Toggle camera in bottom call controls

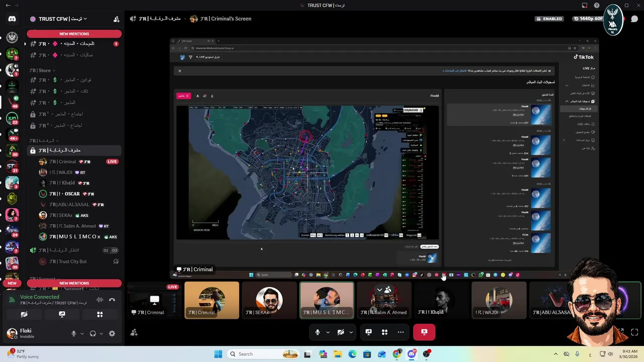[x=341, y=332]
